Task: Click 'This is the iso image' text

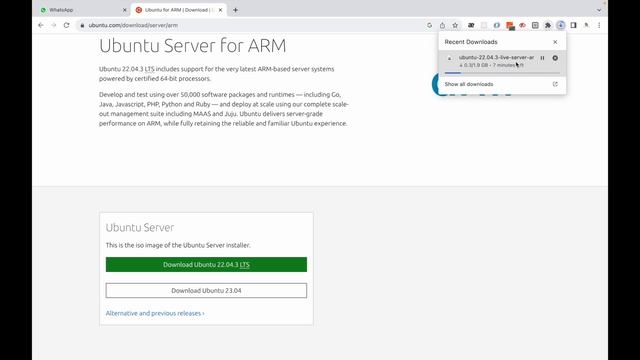Action: point(178,245)
